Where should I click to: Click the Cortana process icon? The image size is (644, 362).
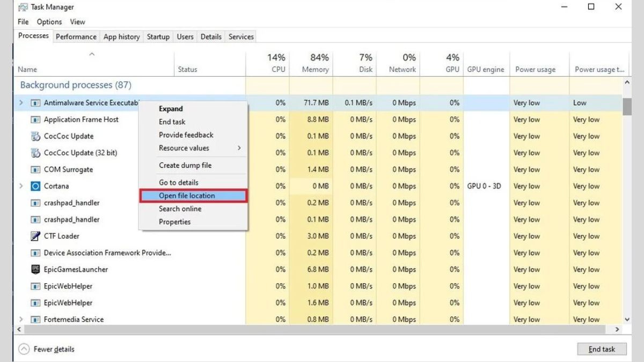(x=34, y=186)
